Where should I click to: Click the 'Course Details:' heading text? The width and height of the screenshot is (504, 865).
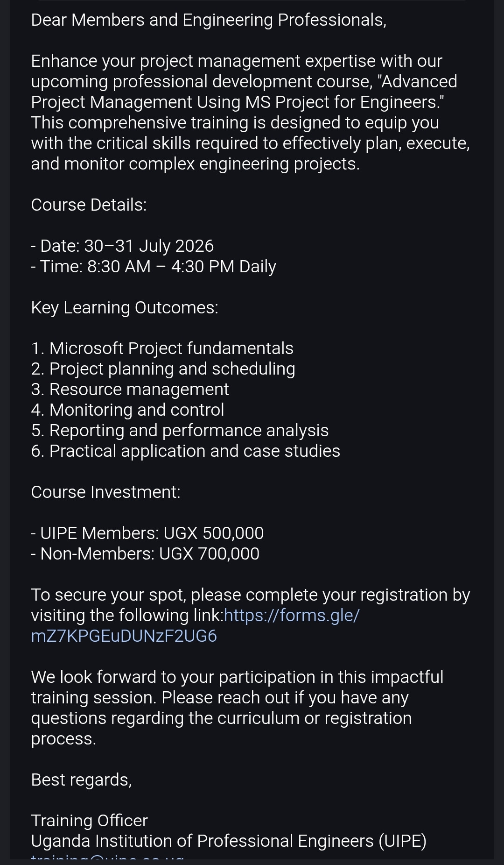click(x=89, y=205)
